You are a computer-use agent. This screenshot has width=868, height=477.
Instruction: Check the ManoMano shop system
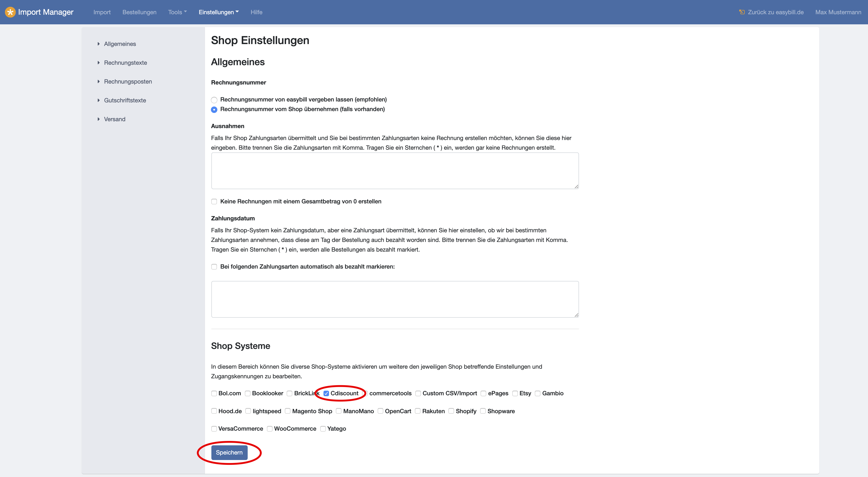pos(339,411)
